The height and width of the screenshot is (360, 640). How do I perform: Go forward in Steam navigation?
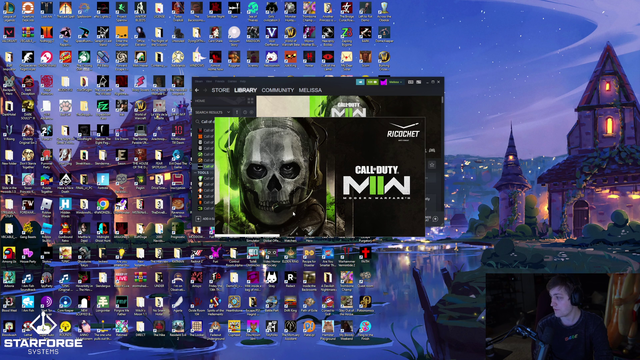205,90
